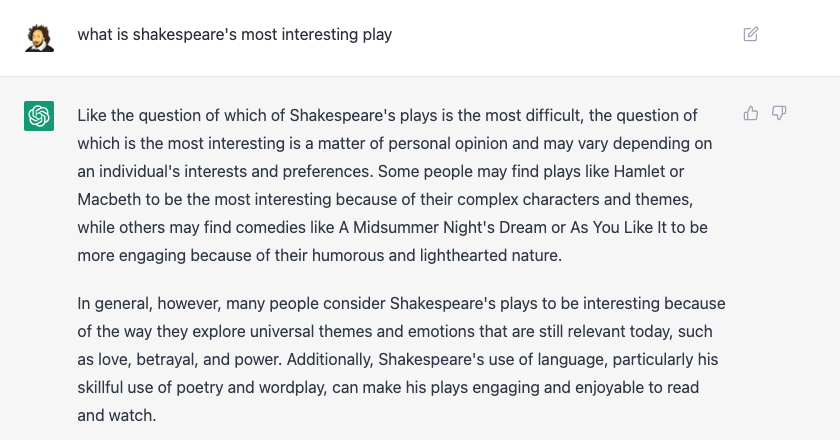Click the user prompt about Shakespeare's play

coord(235,34)
